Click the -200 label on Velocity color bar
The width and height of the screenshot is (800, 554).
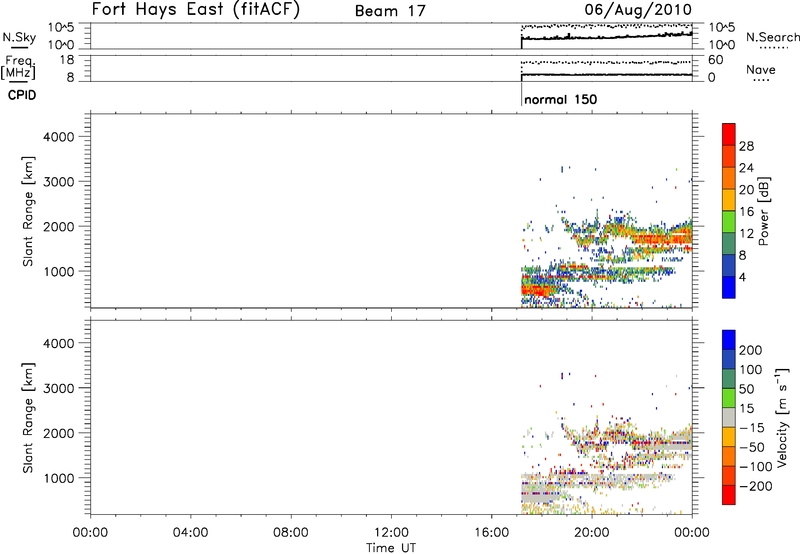(x=756, y=486)
